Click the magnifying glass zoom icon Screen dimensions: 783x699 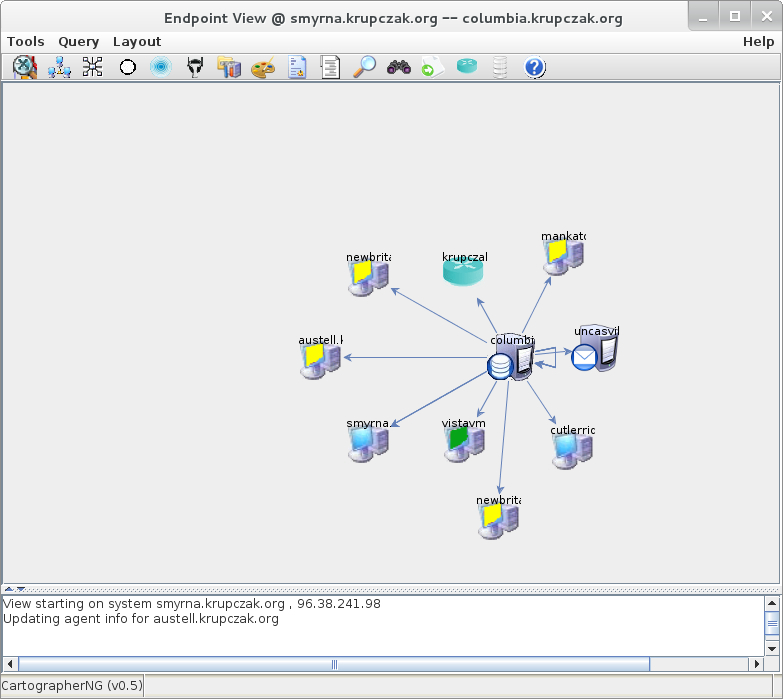point(365,67)
